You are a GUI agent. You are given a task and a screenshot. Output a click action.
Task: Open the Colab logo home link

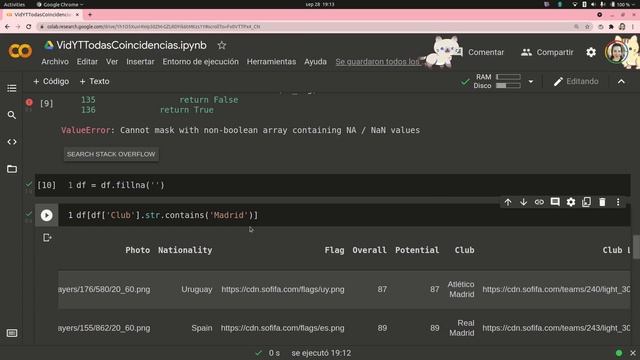point(20,51)
